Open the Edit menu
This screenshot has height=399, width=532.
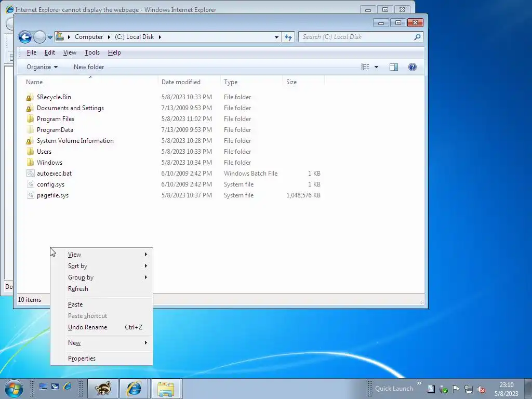click(x=49, y=52)
